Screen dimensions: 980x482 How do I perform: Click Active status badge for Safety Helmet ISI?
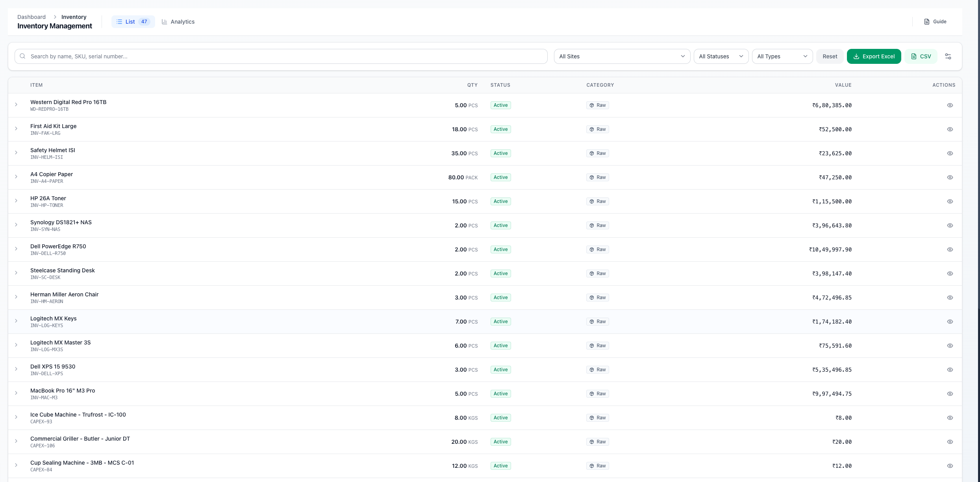pyautogui.click(x=500, y=153)
